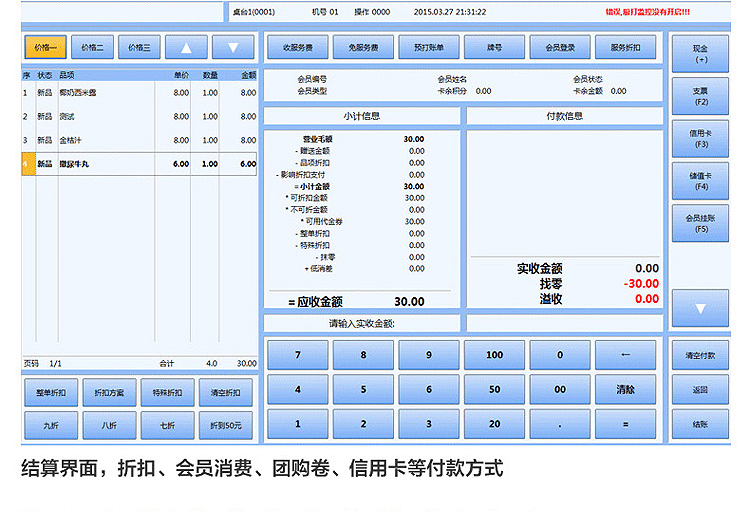Click the up arrow above the order list
The image size is (750, 512).
click(186, 47)
